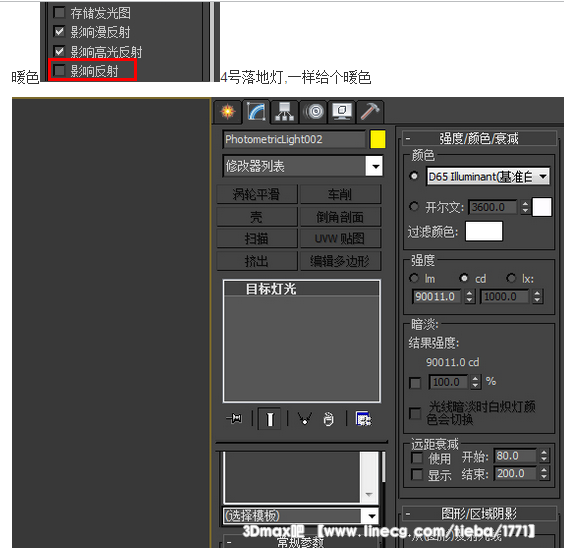Select the 开尔文 radio button

[414, 206]
